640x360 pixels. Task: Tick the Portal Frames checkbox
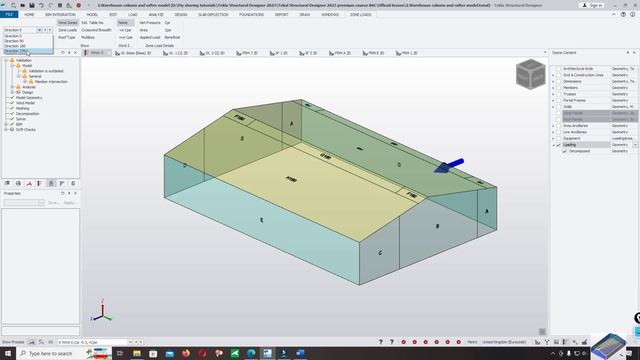click(x=559, y=100)
